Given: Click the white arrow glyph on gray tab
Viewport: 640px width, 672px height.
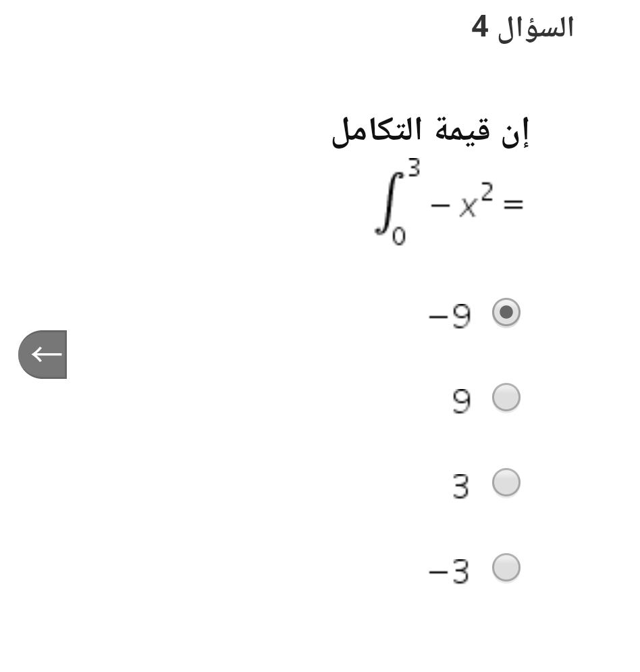Looking at the screenshot, I should [47, 355].
